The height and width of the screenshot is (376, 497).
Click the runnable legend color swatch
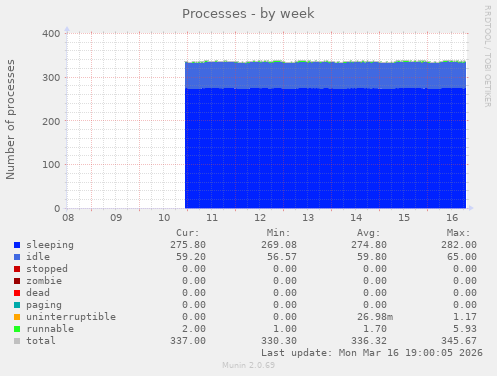point(17,329)
